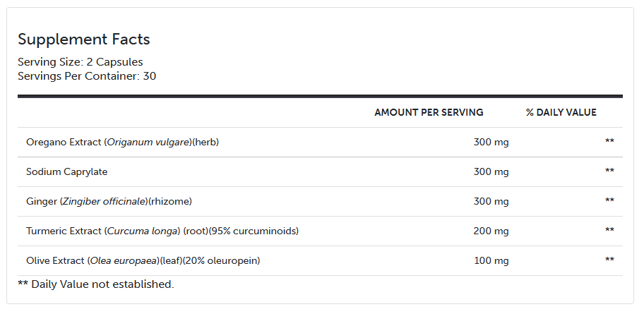
Task: Click the ** daily value for Turmeric Extract
Action: pyautogui.click(x=609, y=230)
